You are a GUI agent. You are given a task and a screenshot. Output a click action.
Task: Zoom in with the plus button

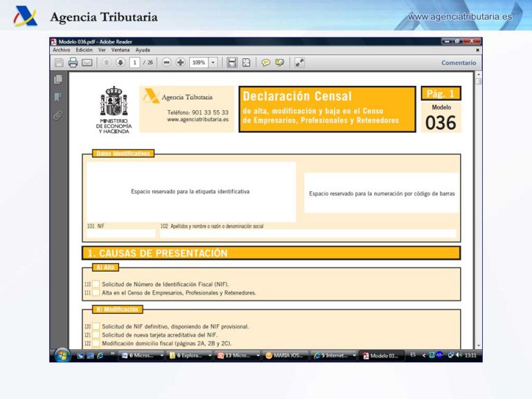click(x=181, y=62)
